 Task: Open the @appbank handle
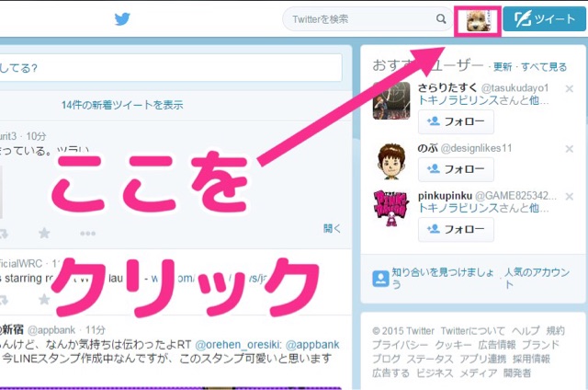point(51,330)
